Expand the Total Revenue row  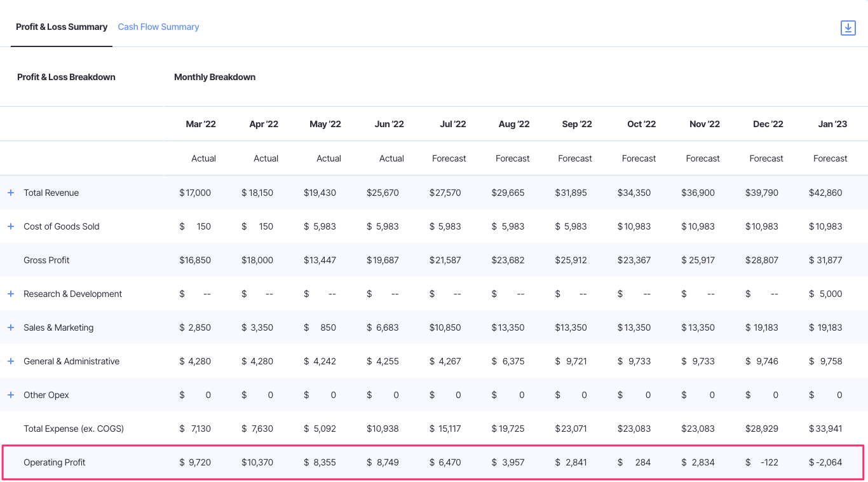tap(10, 192)
